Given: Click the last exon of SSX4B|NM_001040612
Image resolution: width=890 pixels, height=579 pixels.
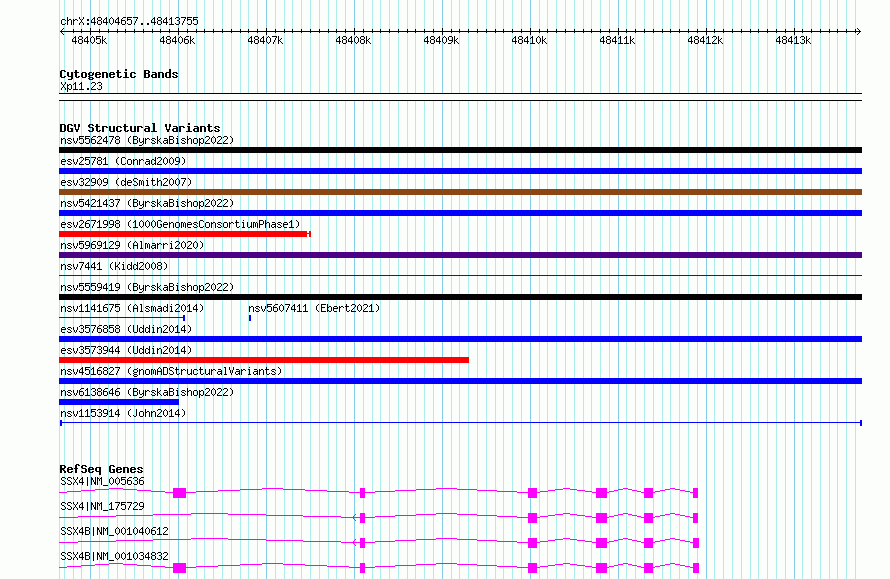Looking at the screenshot, I should (696, 543).
